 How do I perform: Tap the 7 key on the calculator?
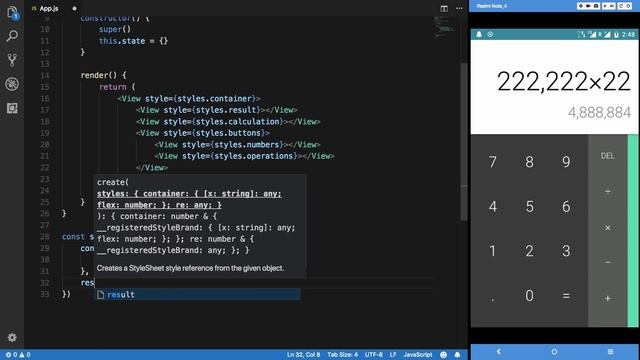click(493, 162)
